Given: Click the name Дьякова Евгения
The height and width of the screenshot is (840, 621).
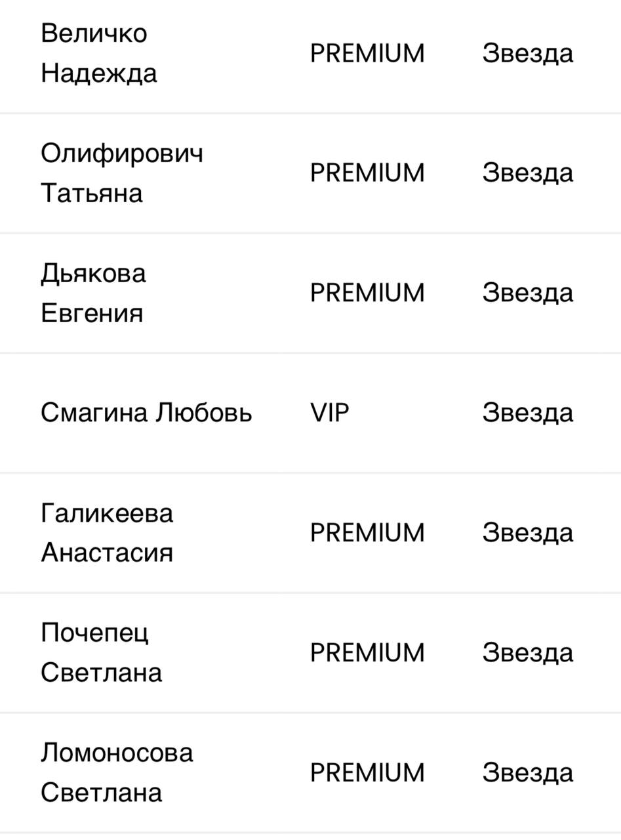Looking at the screenshot, I should click(93, 293).
